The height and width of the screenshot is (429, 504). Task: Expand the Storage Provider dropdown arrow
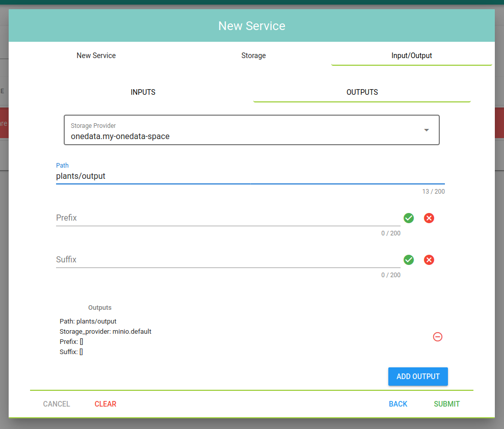click(x=427, y=130)
